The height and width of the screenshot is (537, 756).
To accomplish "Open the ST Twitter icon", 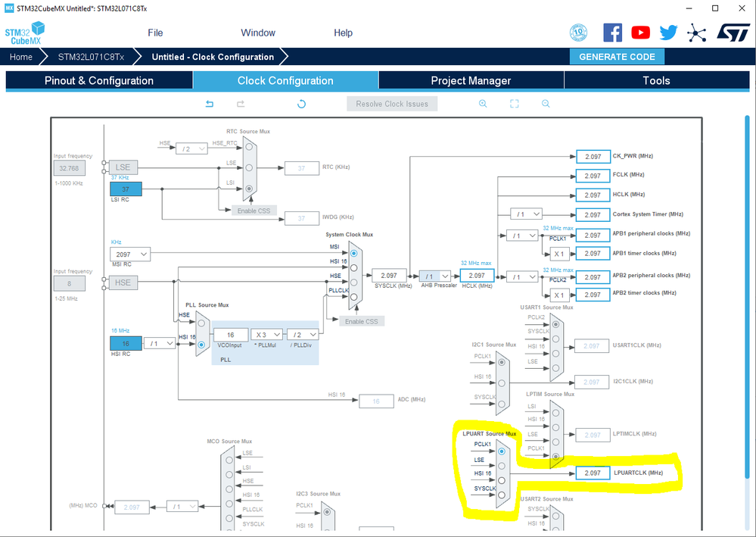I will (668, 33).
